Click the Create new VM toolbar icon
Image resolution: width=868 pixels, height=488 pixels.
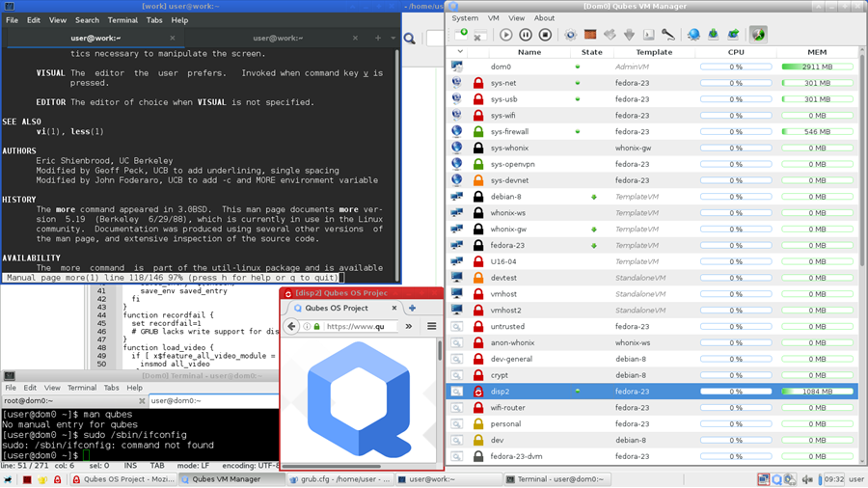(461, 35)
